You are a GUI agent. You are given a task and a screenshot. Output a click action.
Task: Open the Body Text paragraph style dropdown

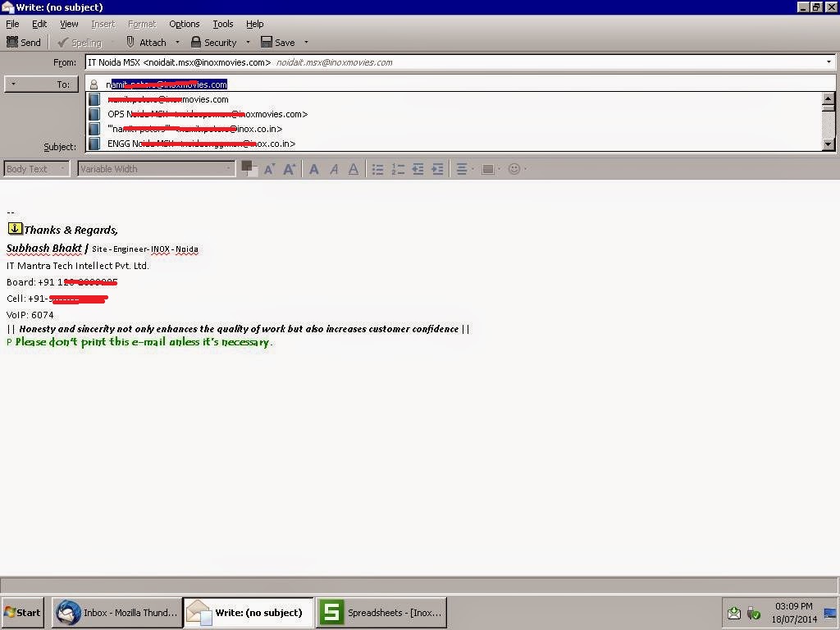coord(36,168)
